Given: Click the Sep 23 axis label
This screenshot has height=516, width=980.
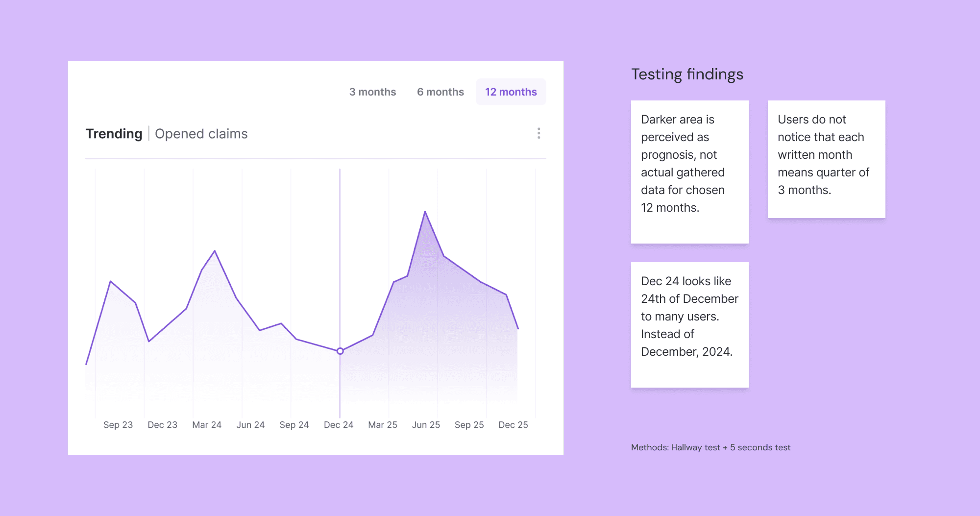Looking at the screenshot, I should click(x=118, y=425).
